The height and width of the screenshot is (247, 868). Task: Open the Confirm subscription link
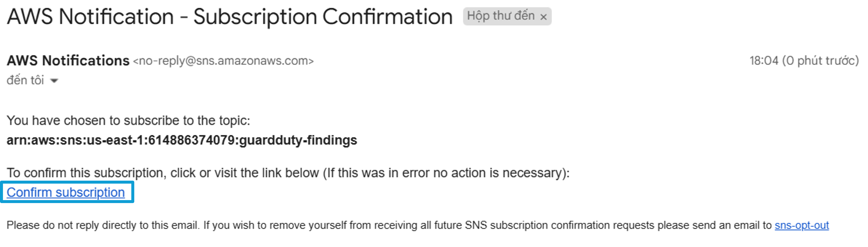(66, 192)
